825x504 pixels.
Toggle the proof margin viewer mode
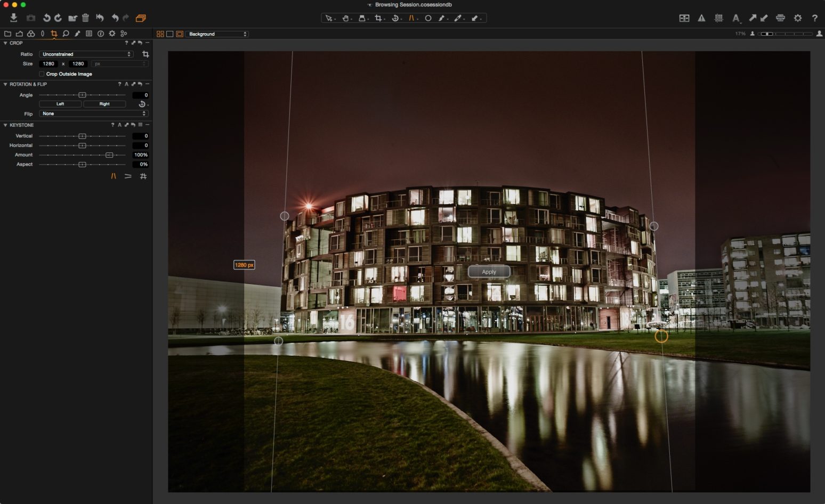click(180, 34)
